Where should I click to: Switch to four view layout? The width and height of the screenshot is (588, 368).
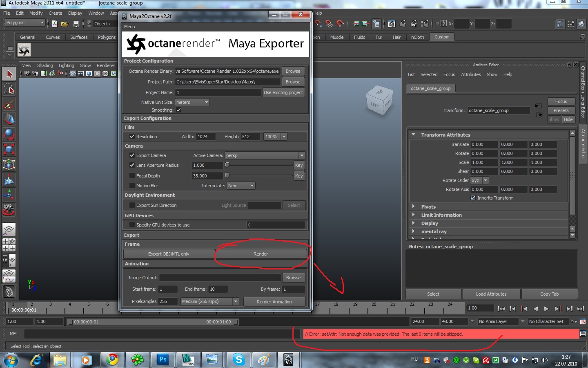9,245
